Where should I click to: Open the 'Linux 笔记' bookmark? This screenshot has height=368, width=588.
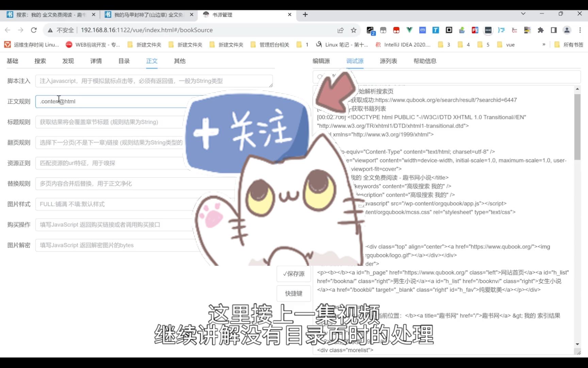pyautogui.click(x=342, y=45)
